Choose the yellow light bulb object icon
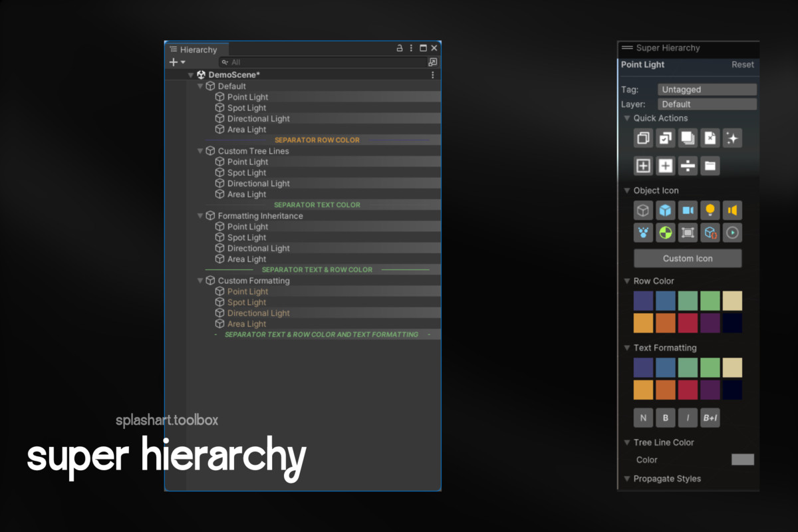 [710, 211]
